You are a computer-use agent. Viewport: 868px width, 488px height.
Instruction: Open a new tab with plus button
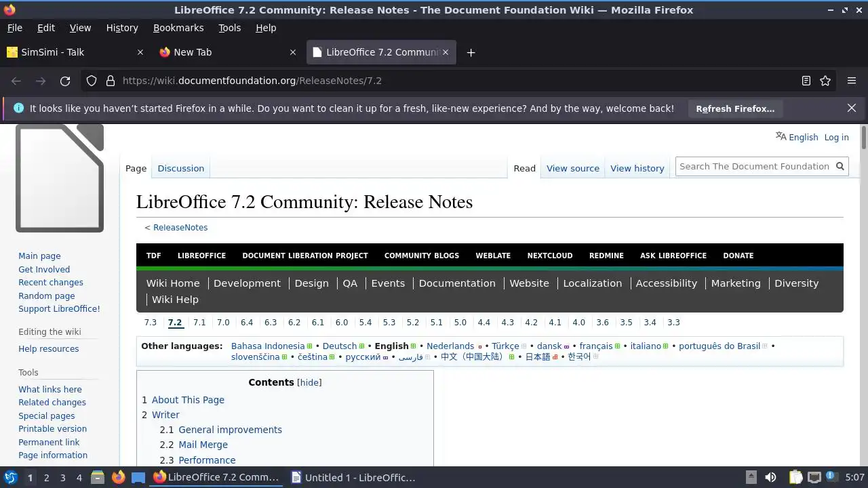[471, 52]
